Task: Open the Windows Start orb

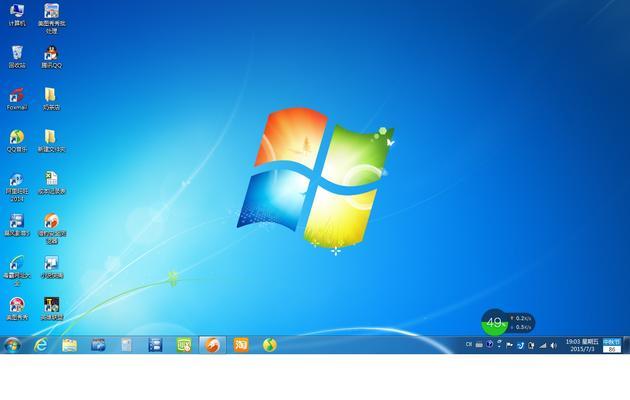Action: pyautogui.click(x=12, y=345)
